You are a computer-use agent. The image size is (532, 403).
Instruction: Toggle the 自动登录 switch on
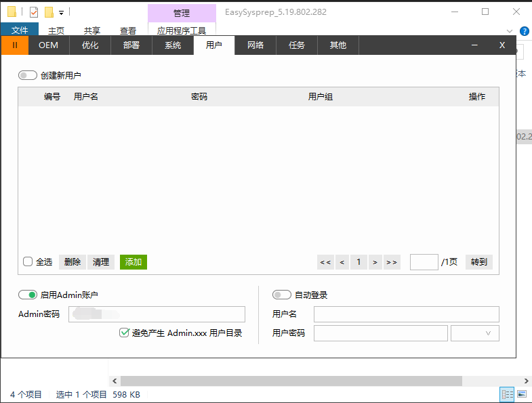coord(281,295)
